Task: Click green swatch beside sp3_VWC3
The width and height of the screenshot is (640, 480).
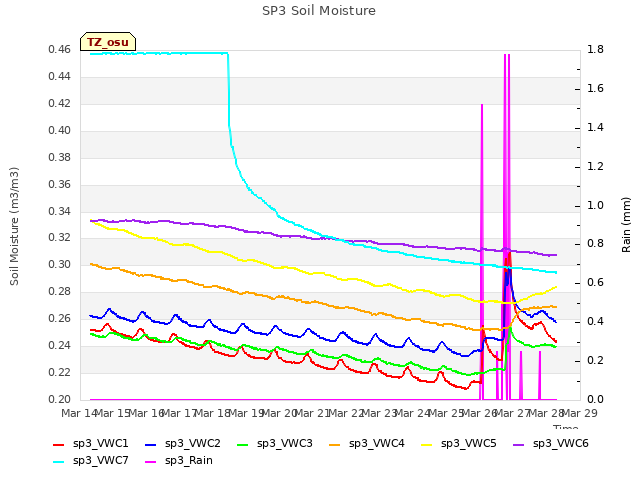Action: (x=243, y=444)
